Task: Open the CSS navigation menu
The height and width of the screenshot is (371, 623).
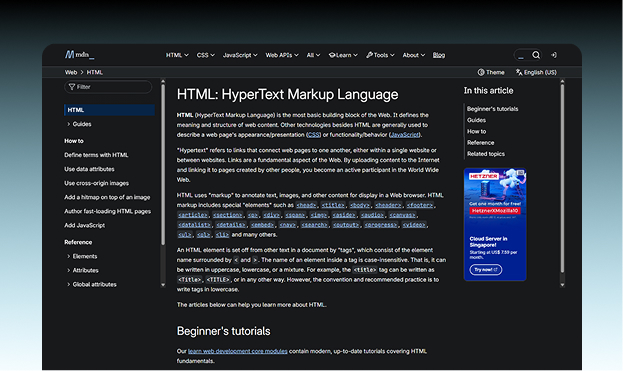Action: pyautogui.click(x=205, y=55)
